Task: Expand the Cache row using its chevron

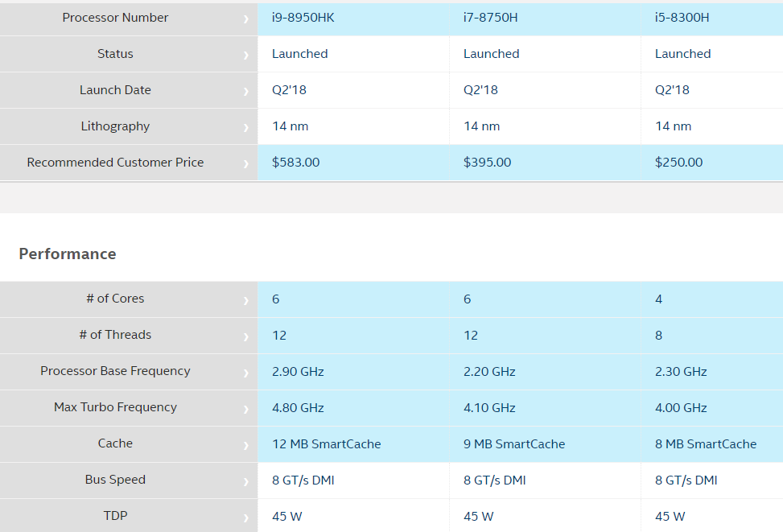Action: click(x=246, y=444)
